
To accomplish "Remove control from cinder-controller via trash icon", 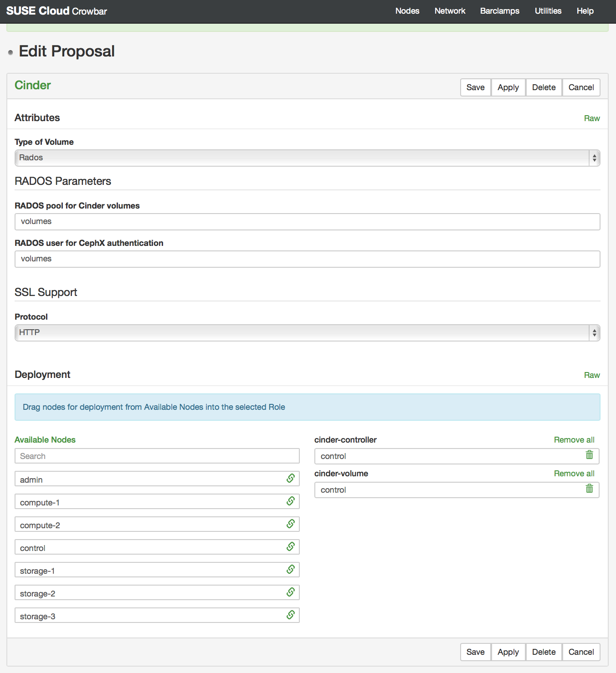I will pyautogui.click(x=589, y=455).
